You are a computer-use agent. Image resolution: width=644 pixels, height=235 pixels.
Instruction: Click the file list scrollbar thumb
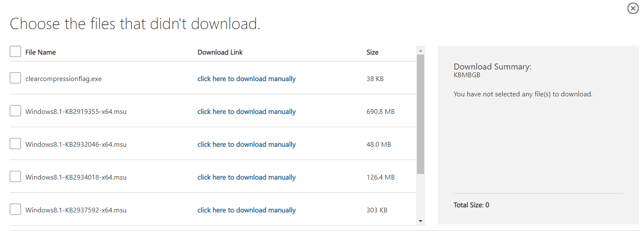coord(421,114)
